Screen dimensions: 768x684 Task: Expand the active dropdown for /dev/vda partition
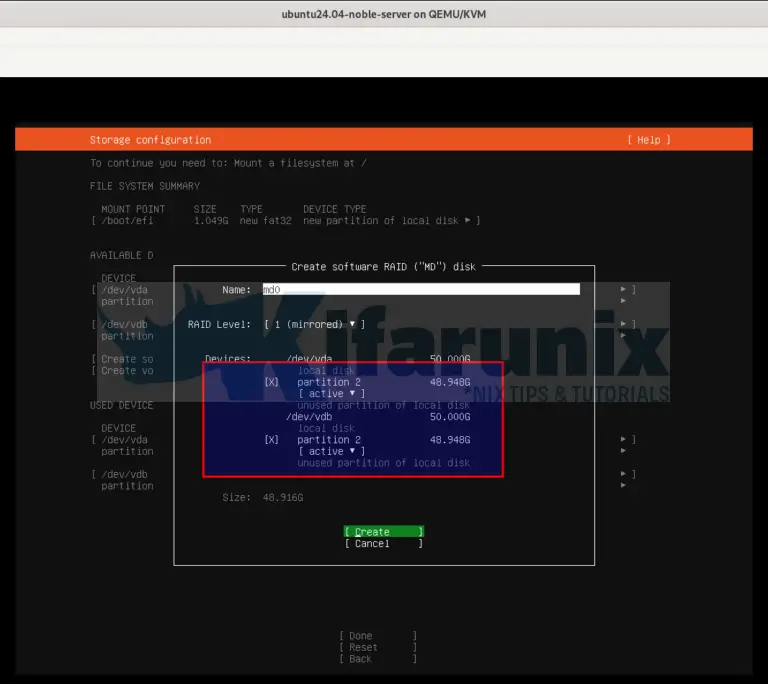[326, 394]
